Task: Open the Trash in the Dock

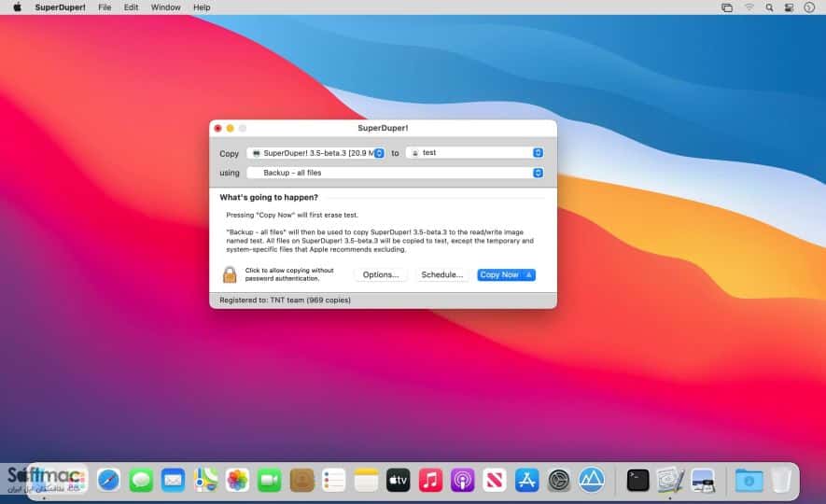Action: point(781,481)
